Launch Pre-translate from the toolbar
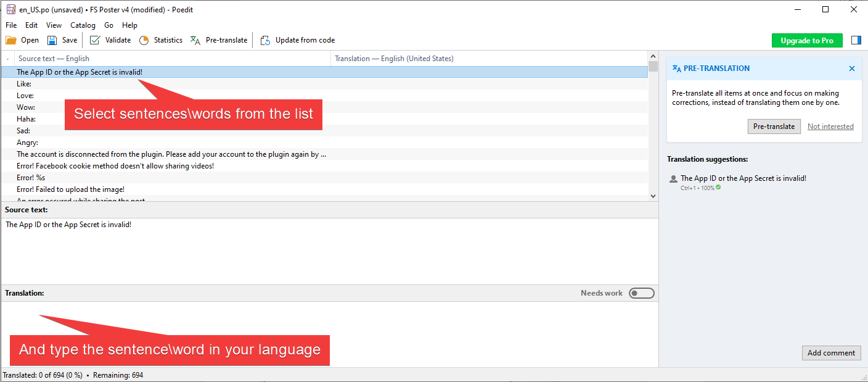Image resolution: width=868 pixels, height=382 pixels. (x=219, y=40)
